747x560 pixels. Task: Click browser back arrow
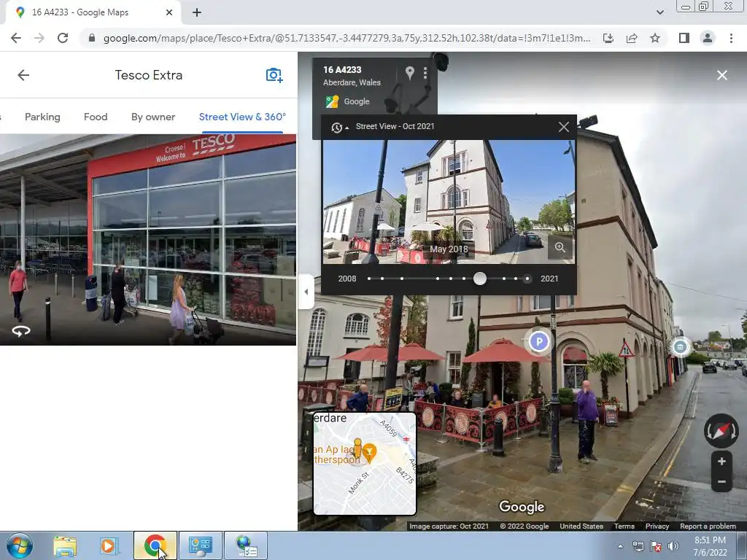16,38
